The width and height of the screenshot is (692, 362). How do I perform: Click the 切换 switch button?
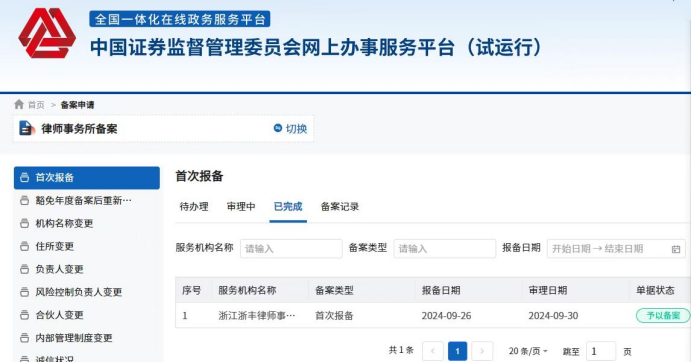pyautogui.click(x=290, y=128)
